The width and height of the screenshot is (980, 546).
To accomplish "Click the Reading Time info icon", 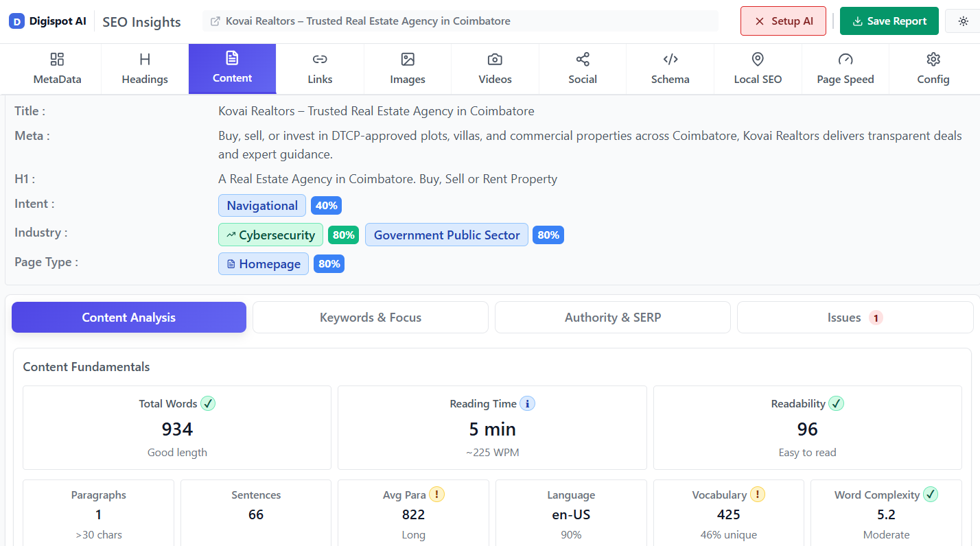I will [527, 403].
